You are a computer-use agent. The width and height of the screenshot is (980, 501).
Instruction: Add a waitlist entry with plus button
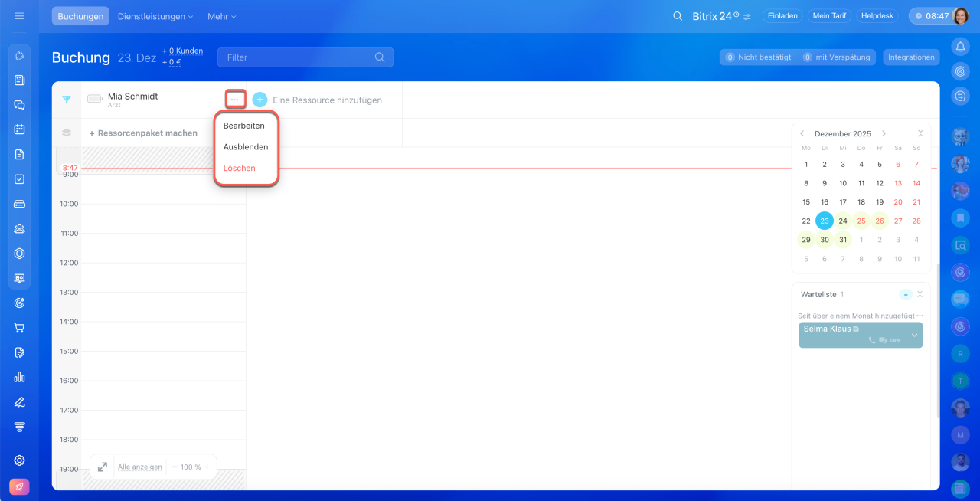[x=906, y=294]
